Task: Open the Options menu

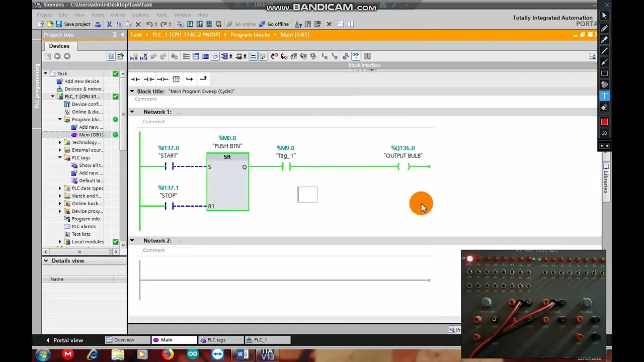Action: [x=140, y=15]
